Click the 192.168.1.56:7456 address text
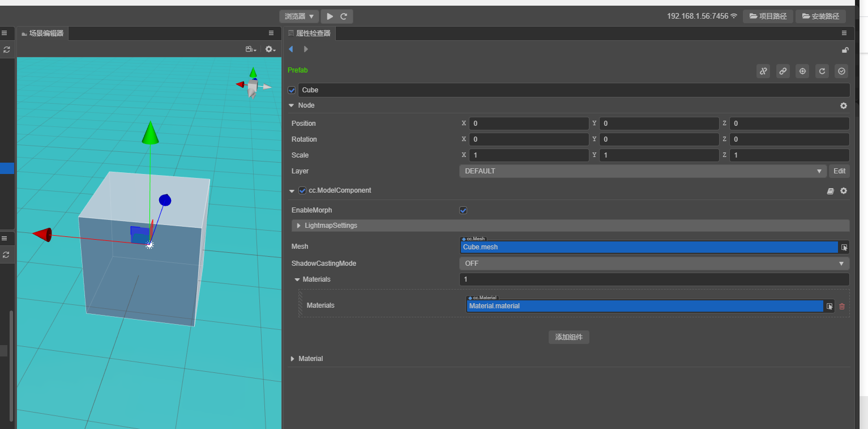 click(x=698, y=16)
